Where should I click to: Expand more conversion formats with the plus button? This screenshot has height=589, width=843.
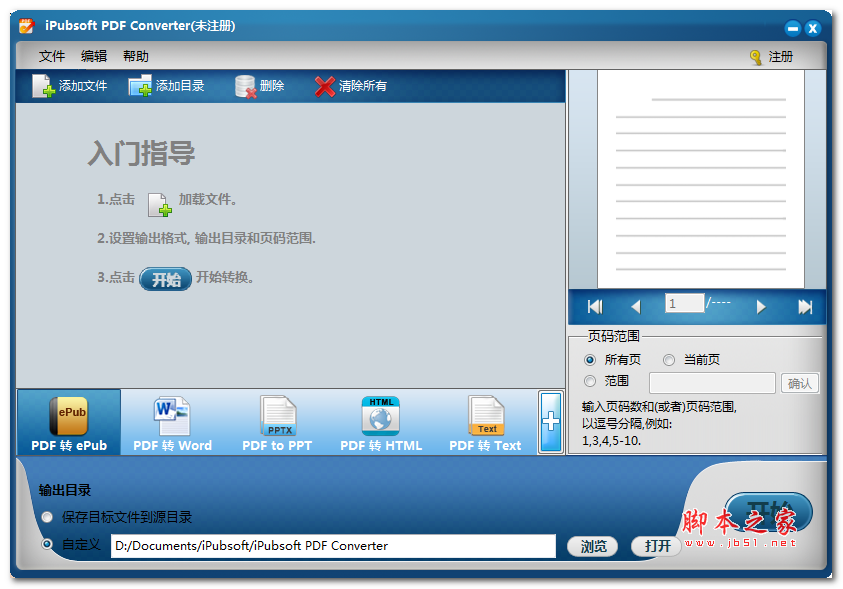[x=550, y=422]
